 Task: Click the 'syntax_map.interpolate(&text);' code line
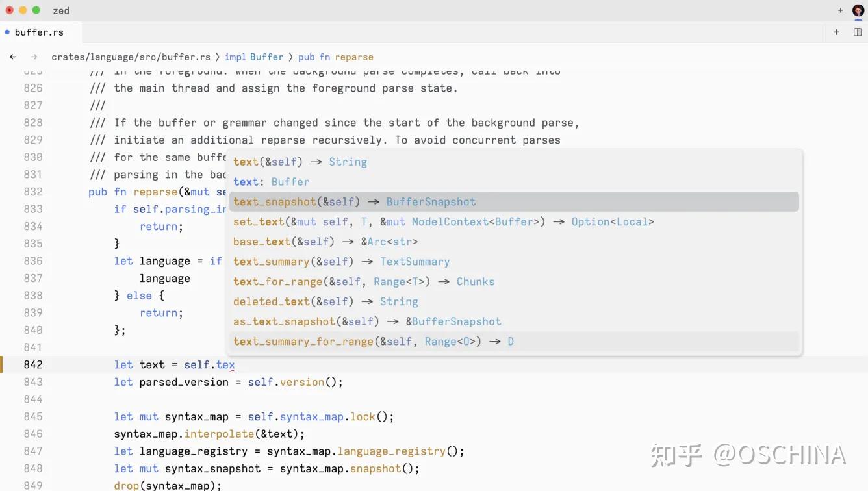pos(209,434)
